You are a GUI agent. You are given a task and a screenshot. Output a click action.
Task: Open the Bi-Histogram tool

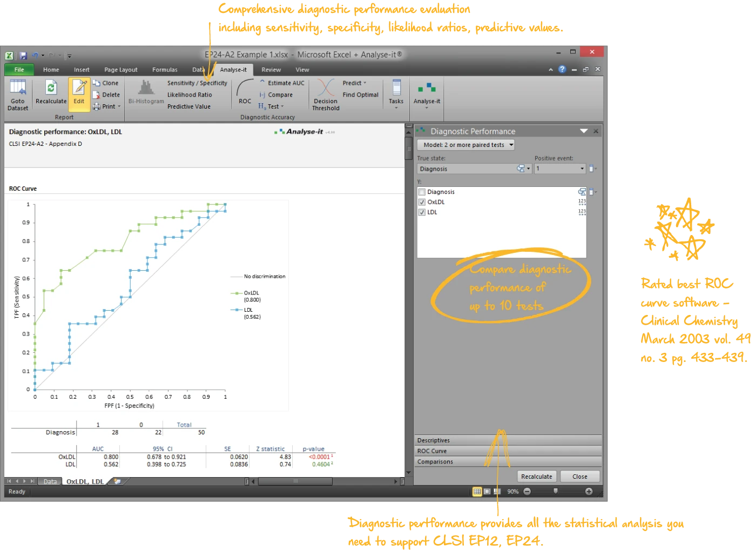coord(145,95)
